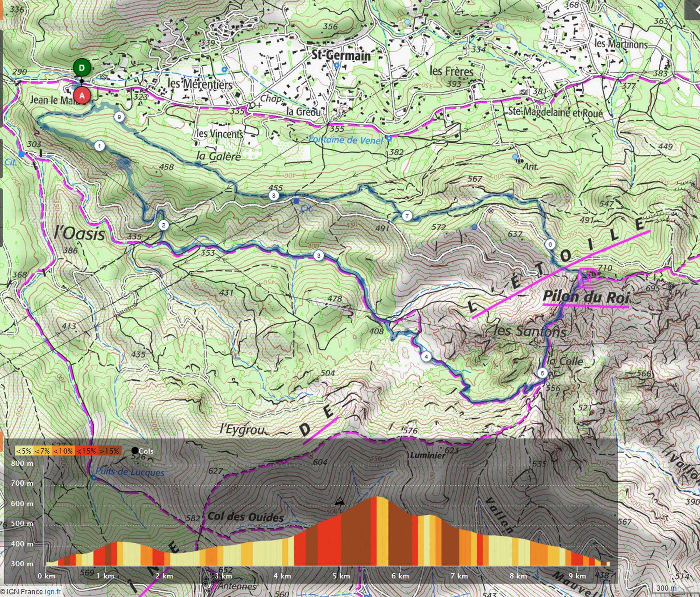700x597 pixels.
Task: Click the Fontaine de Venel water point icon
Action: (389, 139)
